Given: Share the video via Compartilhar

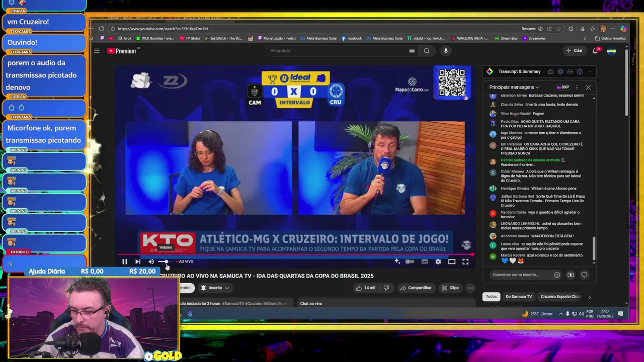Looking at the screenshot, I should (416, 288).
